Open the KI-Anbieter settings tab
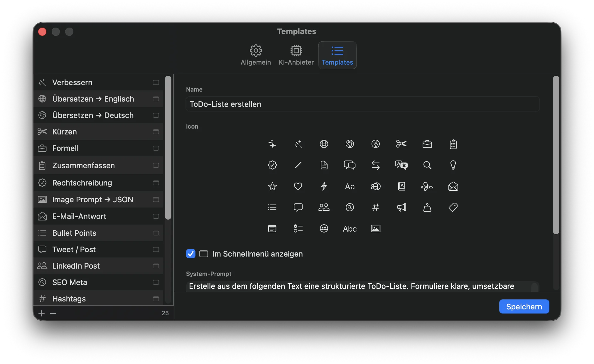594x364 pixels. [x=296, y=55]
